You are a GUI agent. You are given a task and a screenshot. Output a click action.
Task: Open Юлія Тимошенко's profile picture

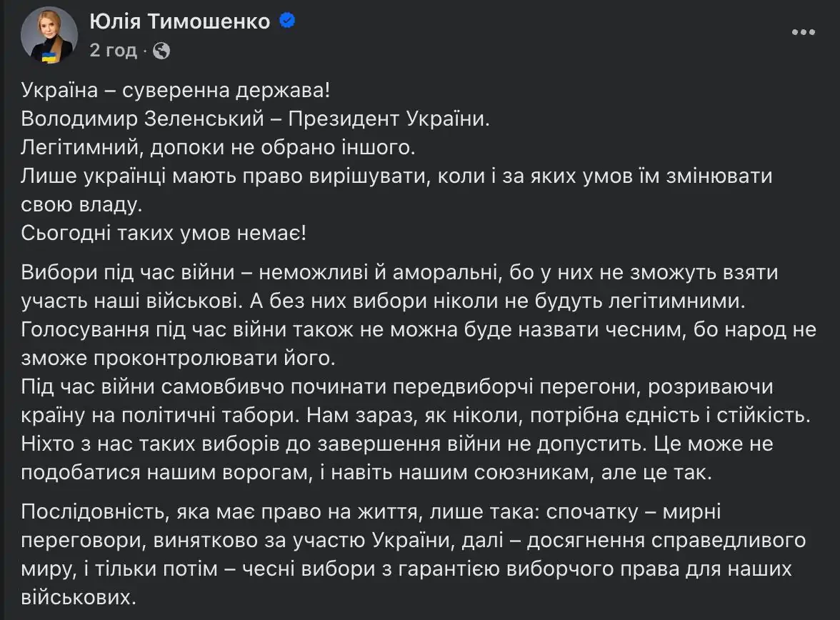tap(49, 35)
